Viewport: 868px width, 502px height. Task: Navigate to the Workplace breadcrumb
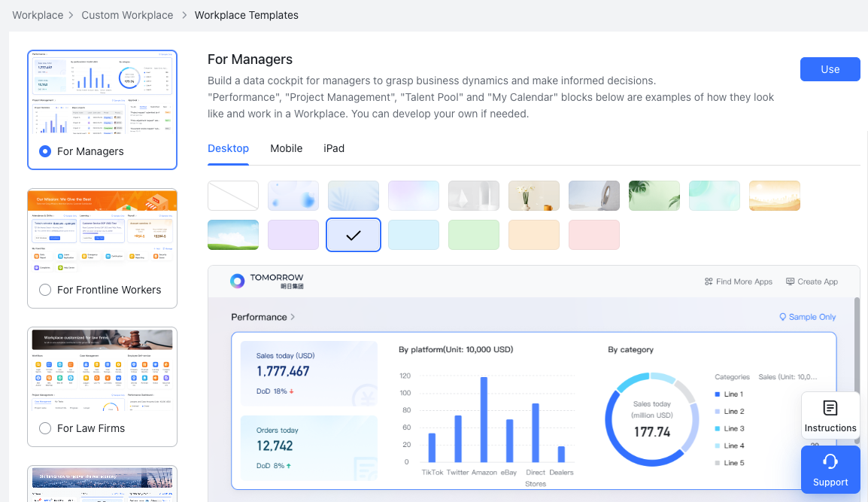(x=38, y=15)
